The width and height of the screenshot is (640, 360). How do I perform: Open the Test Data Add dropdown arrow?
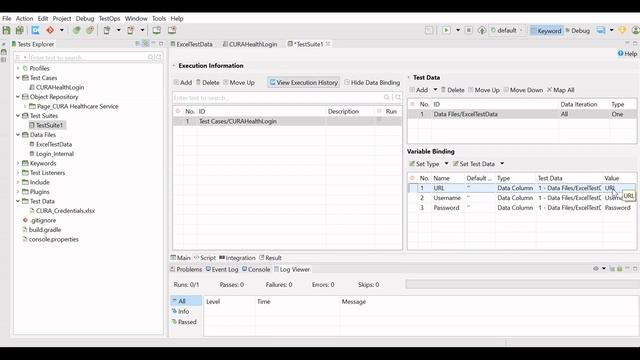click(435, 90)
